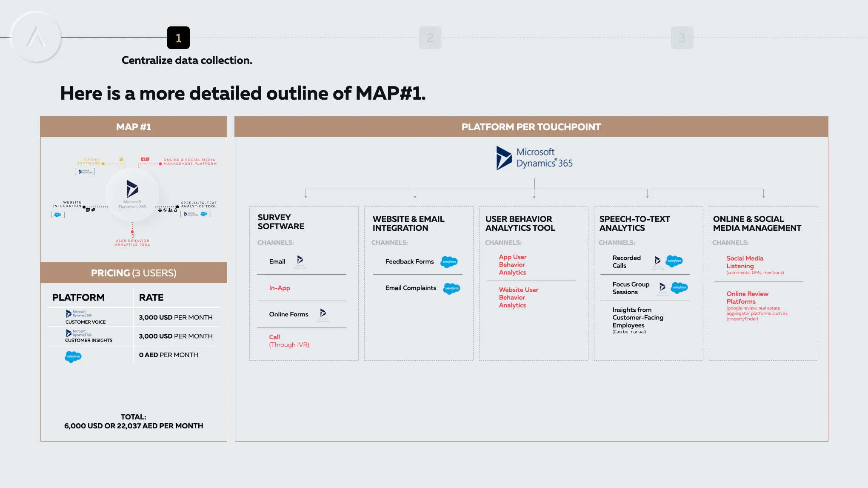This screenshot has height=488, width=868.
Task: Click the 6,000 USD OR 22,037 AED total
Action: pyautogui.click(x=134, y=426)
